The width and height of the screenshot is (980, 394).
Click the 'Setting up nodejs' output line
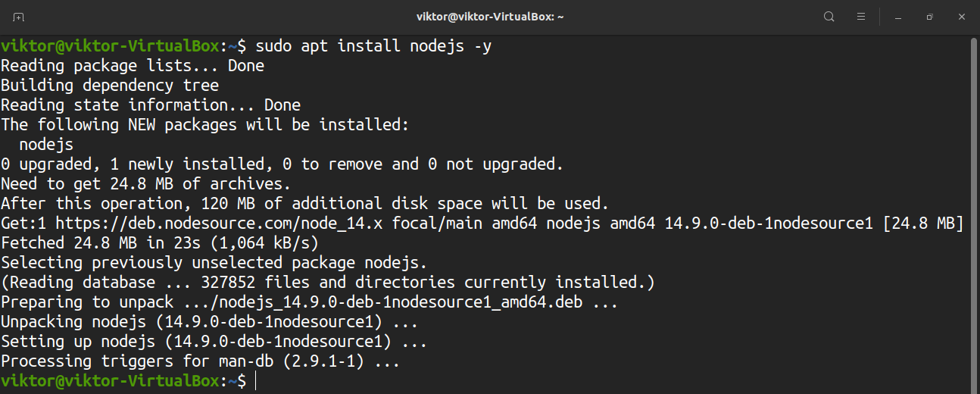pyautogui.click(x=214, y=342)
